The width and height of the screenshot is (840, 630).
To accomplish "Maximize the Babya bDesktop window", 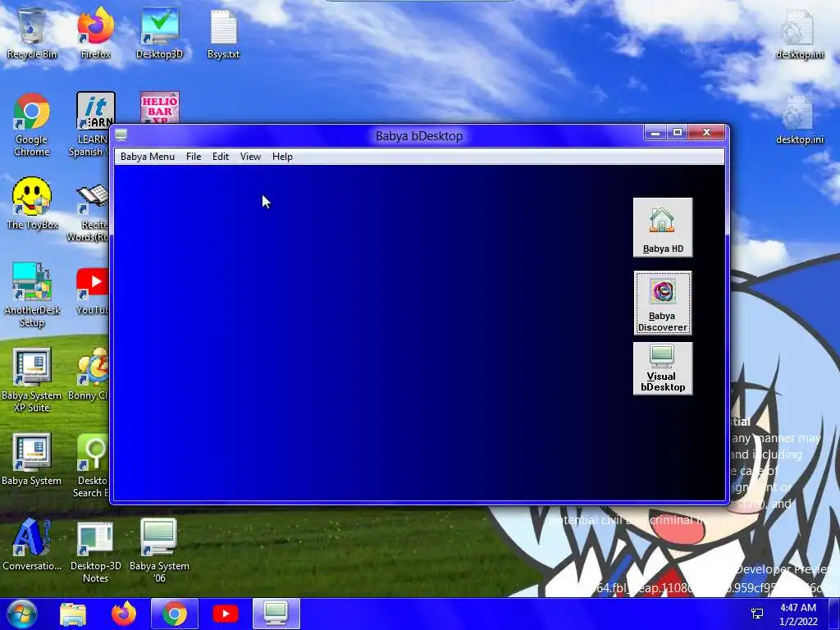I will [x=677, y=132].
